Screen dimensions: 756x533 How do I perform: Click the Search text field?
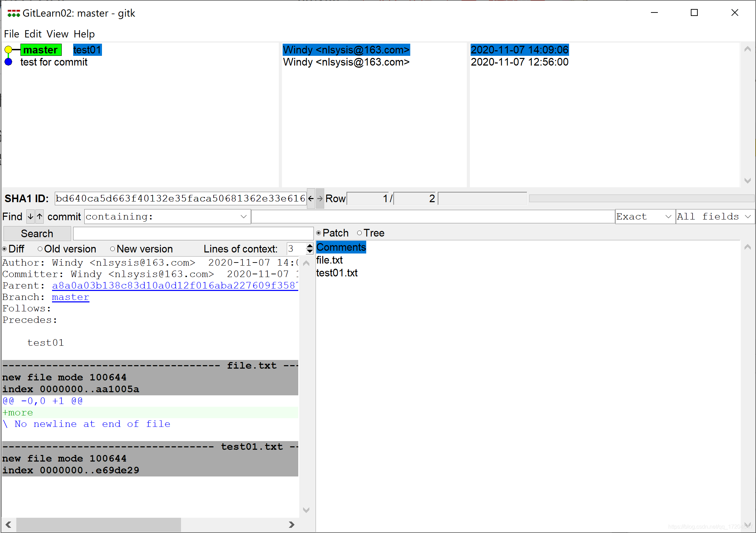point(194,233)
